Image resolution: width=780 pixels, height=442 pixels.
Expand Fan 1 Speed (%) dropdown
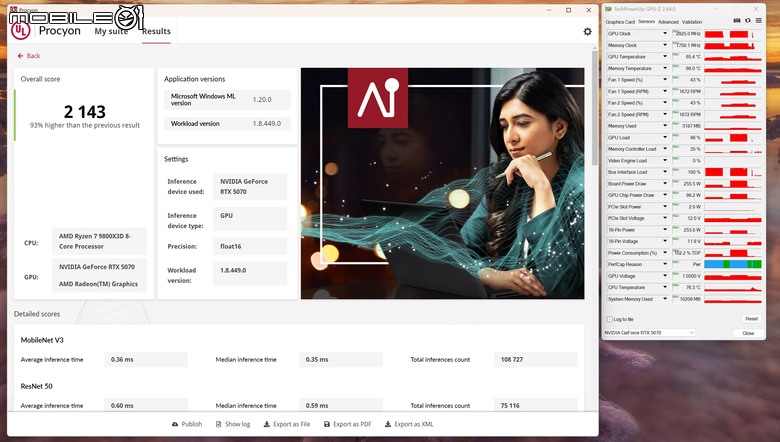click(x=665, y=80)
